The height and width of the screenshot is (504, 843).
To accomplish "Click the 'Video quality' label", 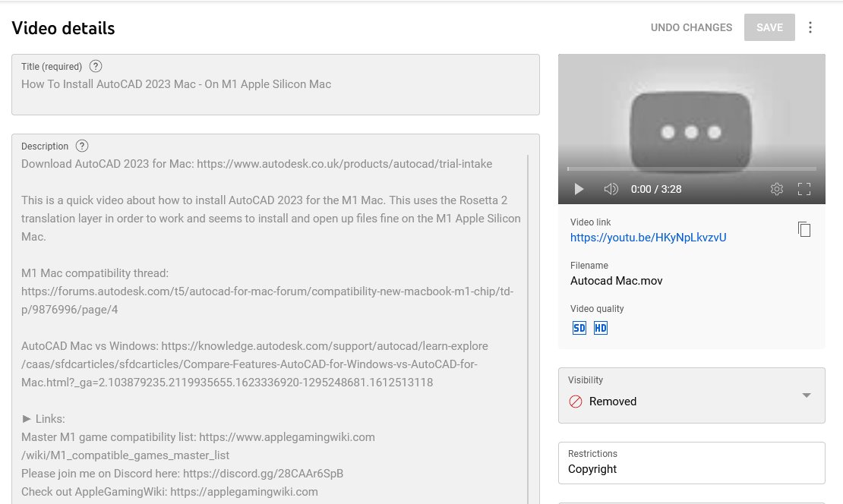I will 597,308.
